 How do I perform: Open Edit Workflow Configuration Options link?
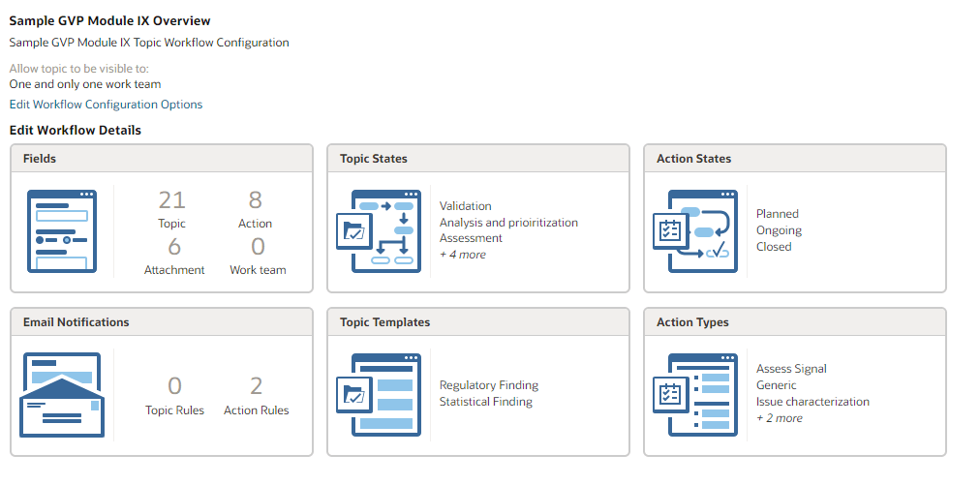[x=106, y=105]
